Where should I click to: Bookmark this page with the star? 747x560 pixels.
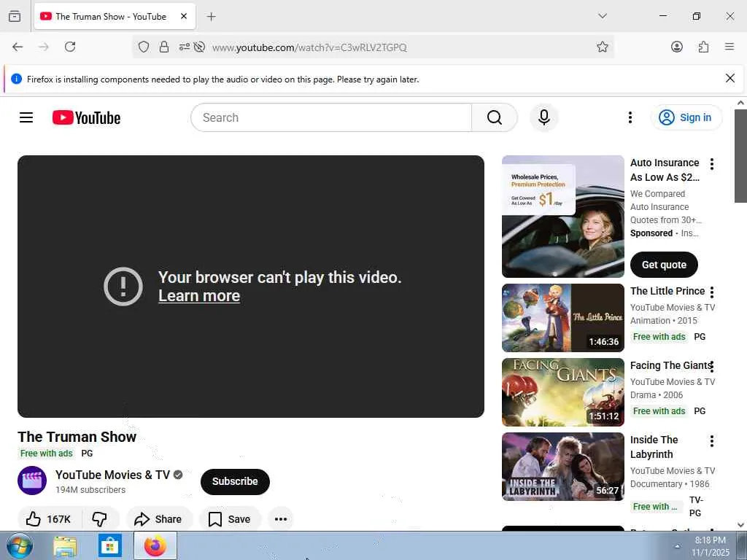click(602, 47)
